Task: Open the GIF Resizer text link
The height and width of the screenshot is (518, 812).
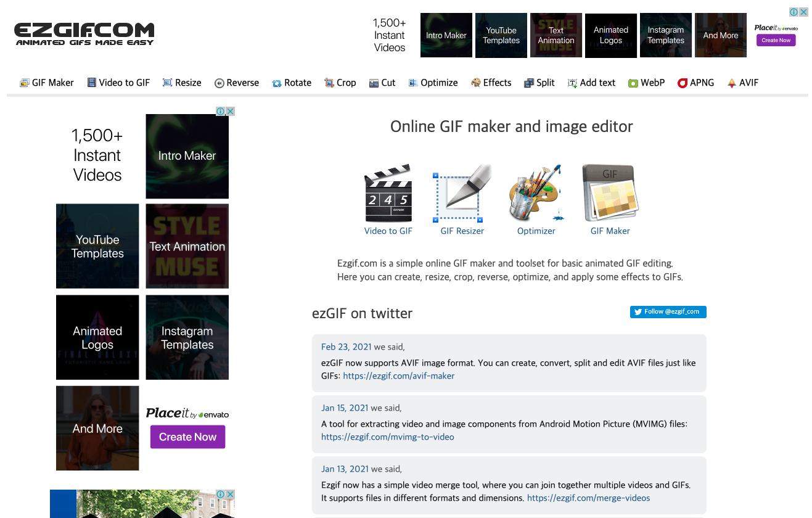Action: (x=462, y=231)
